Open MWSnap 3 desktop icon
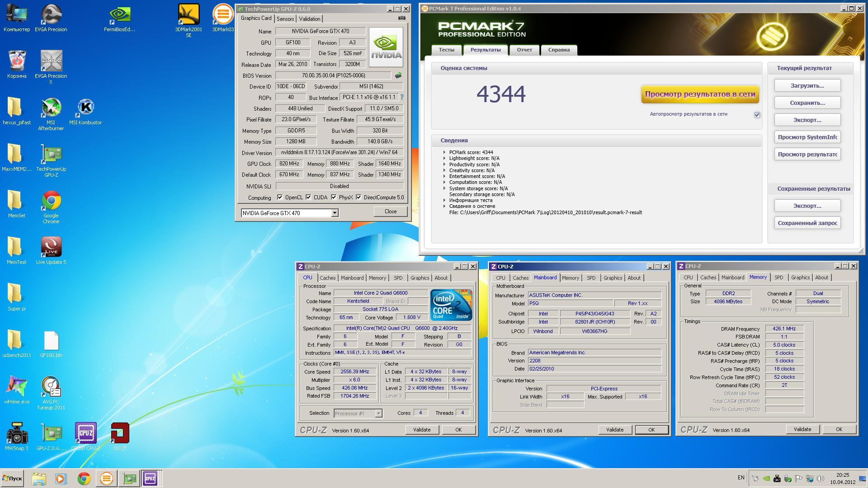The width and height of the screenshot is (868, 488). (17, 437)
